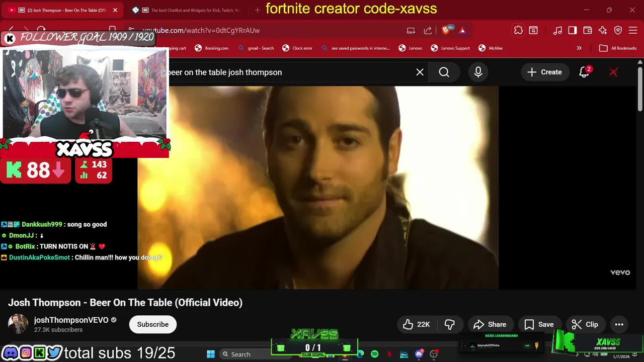Screen dimensions: 644x362
Task: Open the McAfee bookmark
Action: click(x=491, y=48)
